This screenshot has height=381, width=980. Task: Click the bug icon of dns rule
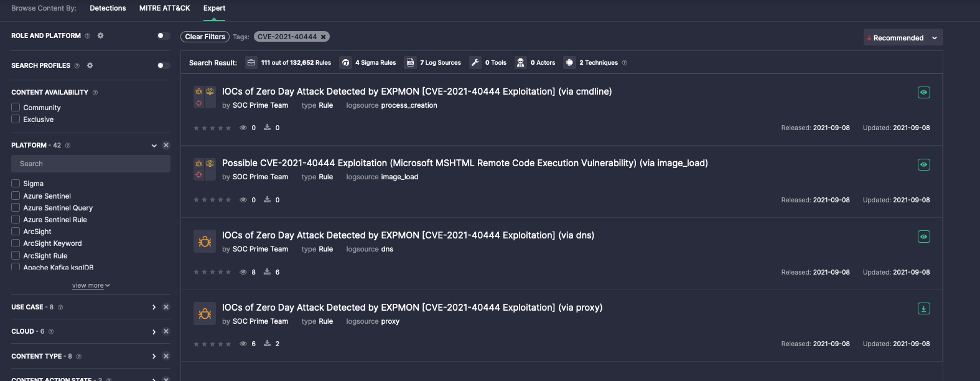205,242
